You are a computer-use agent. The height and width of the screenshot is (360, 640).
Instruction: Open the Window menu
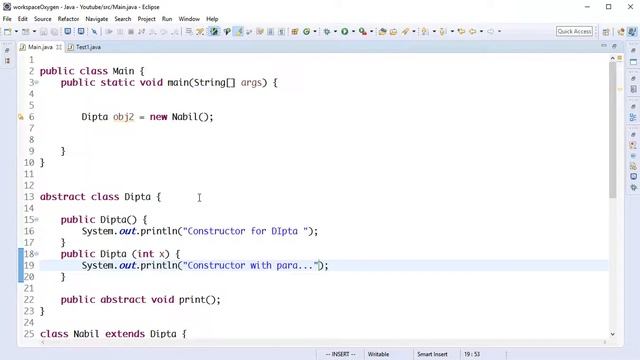(189, 19)
